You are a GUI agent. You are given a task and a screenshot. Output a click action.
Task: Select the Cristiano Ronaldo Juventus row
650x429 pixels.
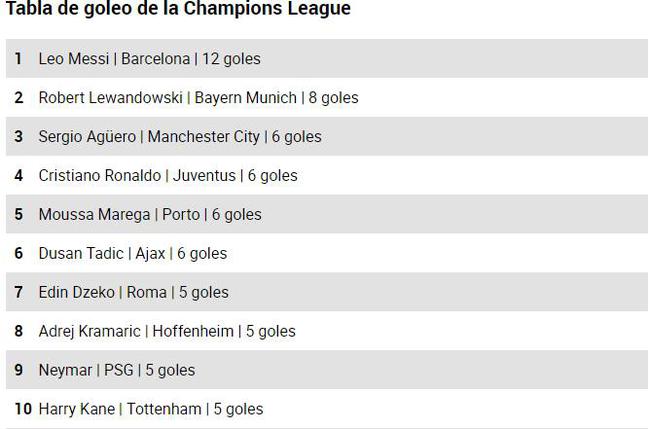tap(327, 175)
